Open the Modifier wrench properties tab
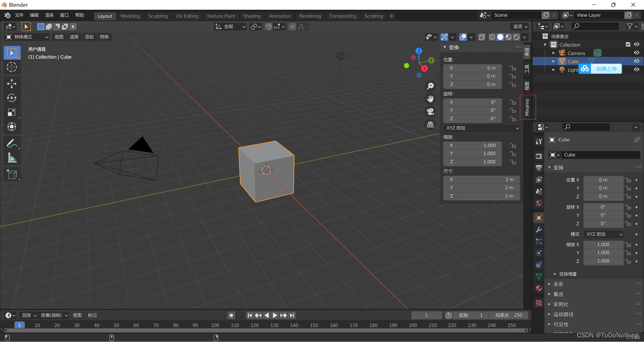 click(539, 230)
